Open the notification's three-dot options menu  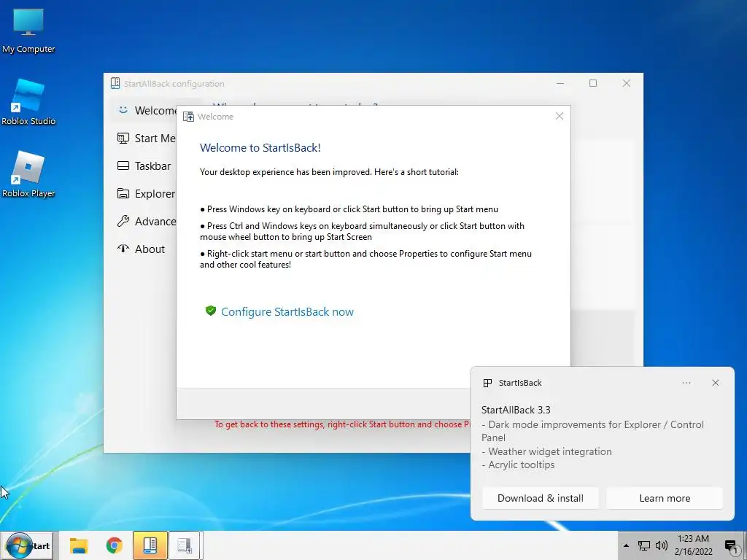686,383
